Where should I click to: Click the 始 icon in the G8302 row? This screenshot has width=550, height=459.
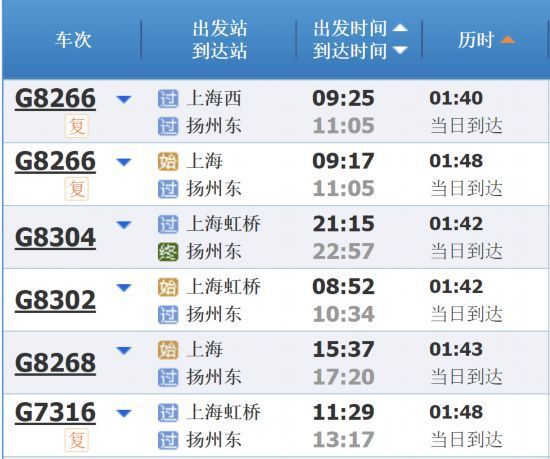[x=168, y=287]
